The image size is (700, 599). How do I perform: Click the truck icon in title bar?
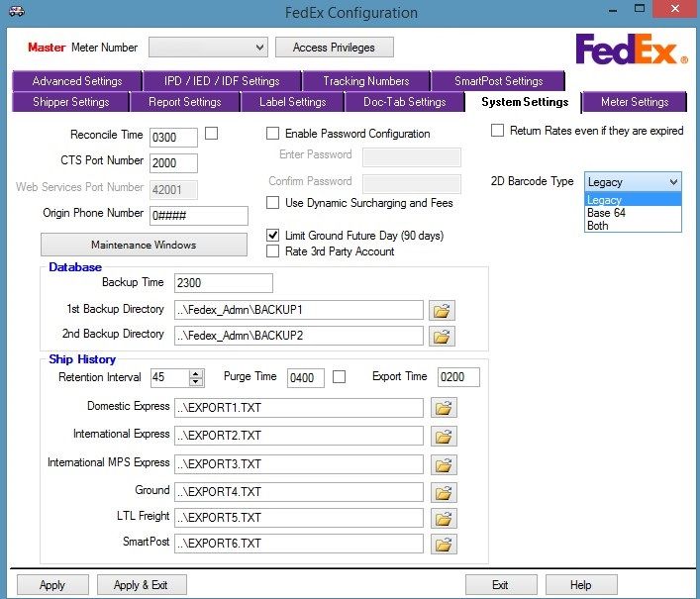click(x=17, y=11)
